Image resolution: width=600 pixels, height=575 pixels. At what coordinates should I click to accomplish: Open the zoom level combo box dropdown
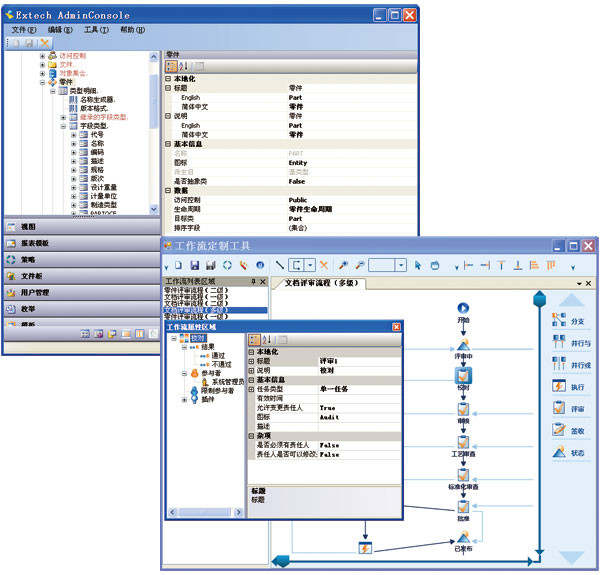click(x=401, y=265)
